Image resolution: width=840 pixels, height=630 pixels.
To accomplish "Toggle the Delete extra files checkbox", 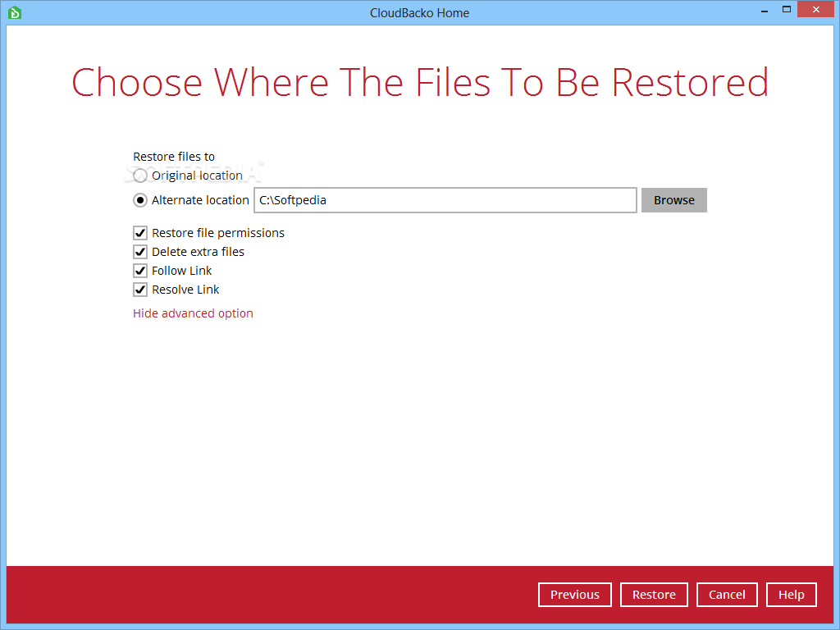I will click(x=139, y=252).
